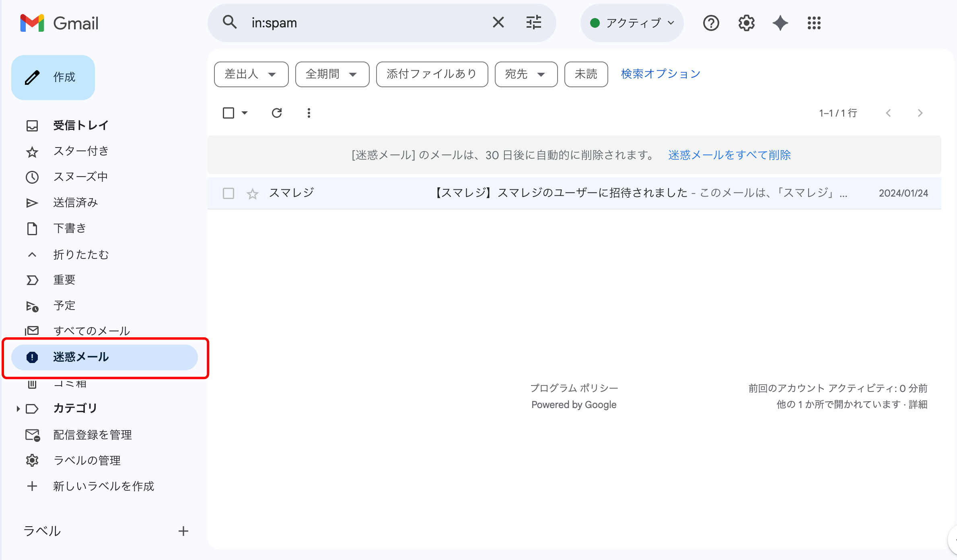Open 検索オプション link

point(660,74)
